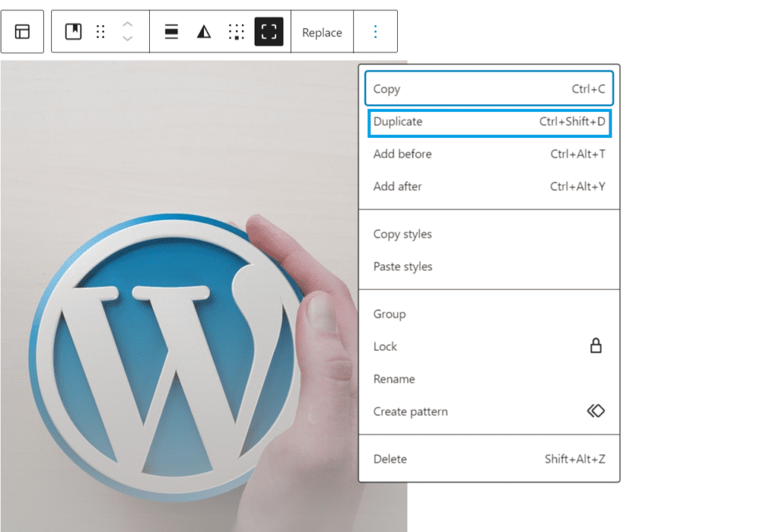Click the Replace button
This screenshot has width=760, height=532.
pos(322,33)
